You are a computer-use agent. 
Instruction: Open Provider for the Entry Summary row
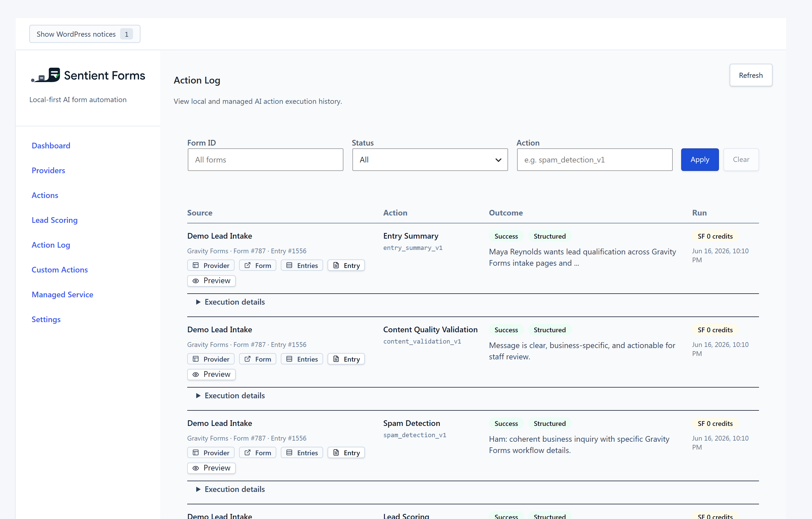click(211, 265)
